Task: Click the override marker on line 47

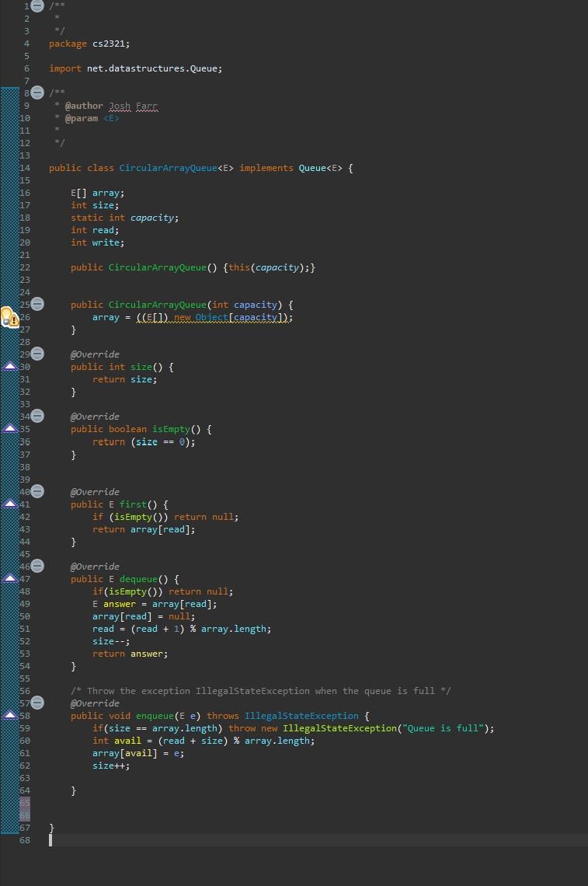Action: pyautogui.click(x=10, y=578)
